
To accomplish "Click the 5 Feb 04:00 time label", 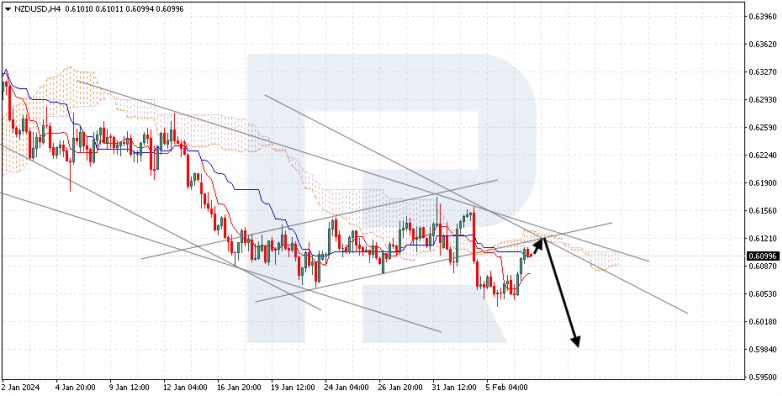I will 506,387.
